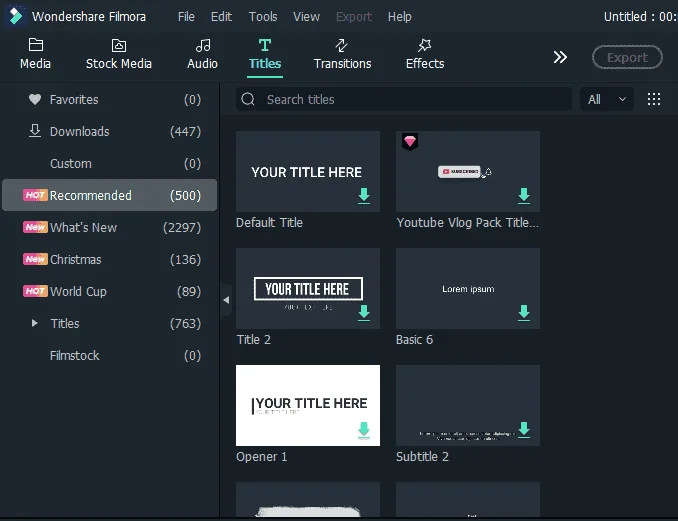Click the premium gem badge on Youtube Vlog
Screen dimensions: 678x521
(409, 141)
